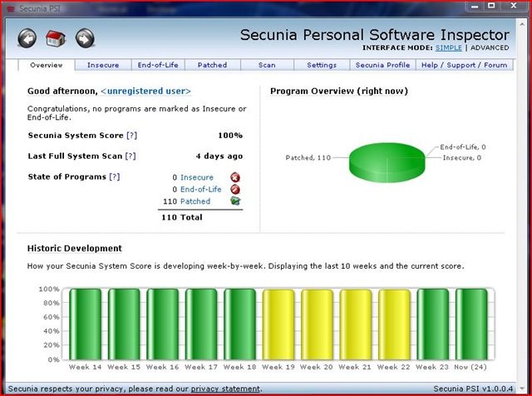The height and width of the screenshot is (396, 532).
Task: Switch to the Insecure tab
Action: (103, 65)
